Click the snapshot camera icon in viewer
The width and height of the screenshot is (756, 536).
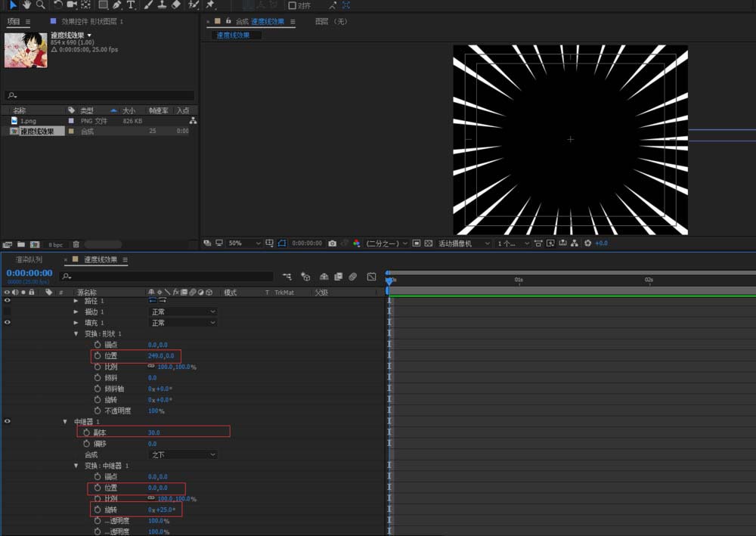[x=333, y=243]
